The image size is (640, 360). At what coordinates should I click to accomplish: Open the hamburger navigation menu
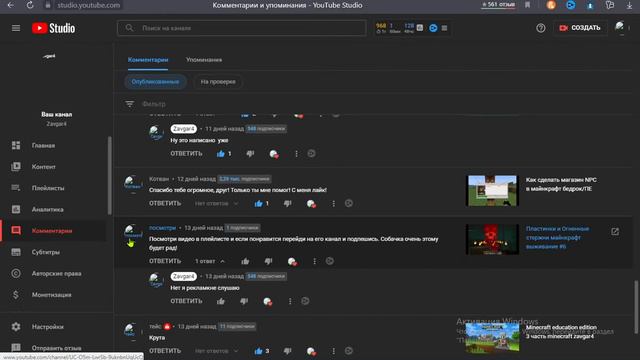pos(16,28)
